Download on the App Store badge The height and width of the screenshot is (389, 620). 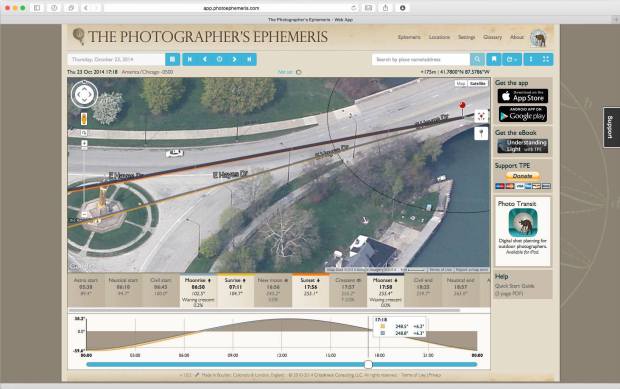(523, 96)
